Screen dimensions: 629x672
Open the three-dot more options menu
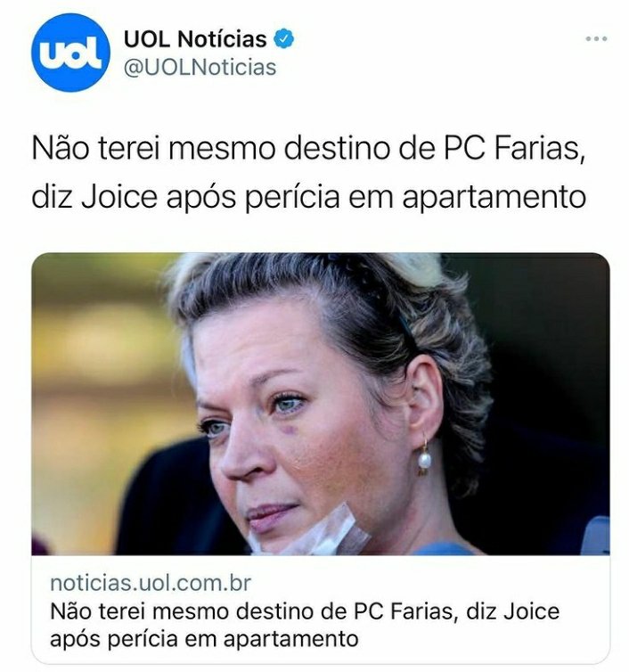596,38
